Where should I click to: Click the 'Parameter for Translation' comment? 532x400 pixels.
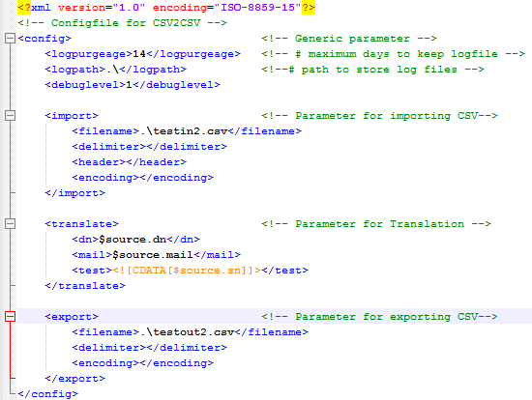pyautogui.click(x=376, y=224)
